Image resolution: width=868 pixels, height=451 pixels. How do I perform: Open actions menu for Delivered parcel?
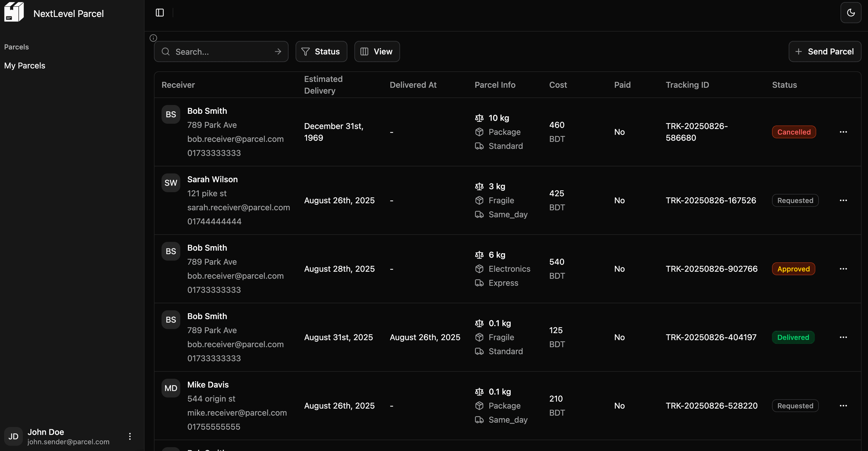843,337
